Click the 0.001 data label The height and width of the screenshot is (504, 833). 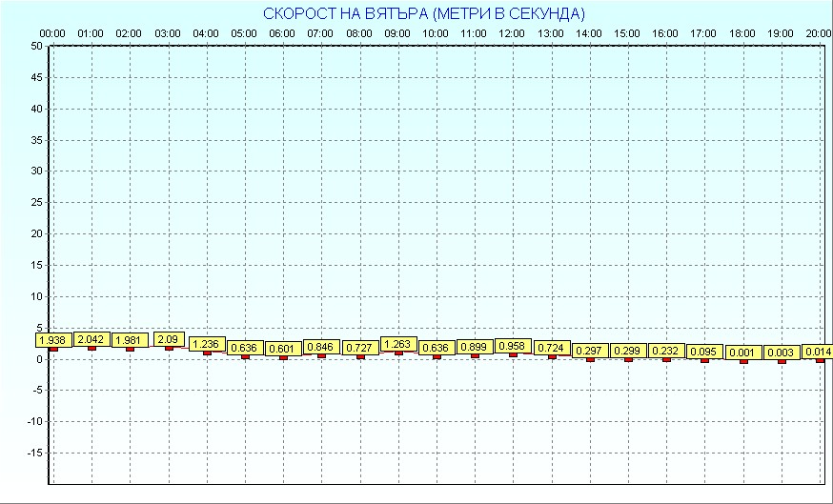coord(743,353)
